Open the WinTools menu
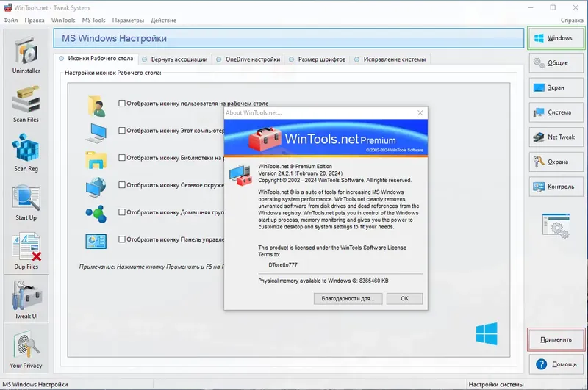This screenshot has width=588, height=390. click(63, 21)
